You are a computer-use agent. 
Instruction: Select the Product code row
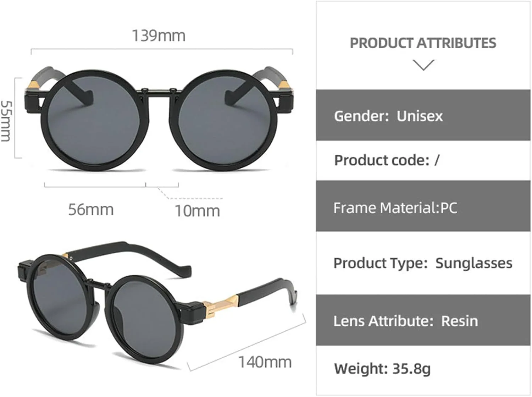click(423, 160)
